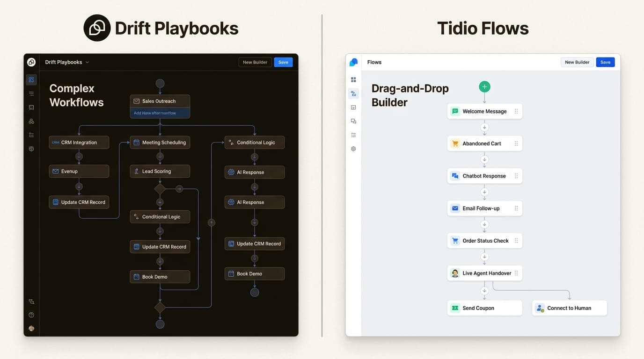Select the Evenup node
Image resolution: width=644 pixels, height=359 pixels.
79,171
